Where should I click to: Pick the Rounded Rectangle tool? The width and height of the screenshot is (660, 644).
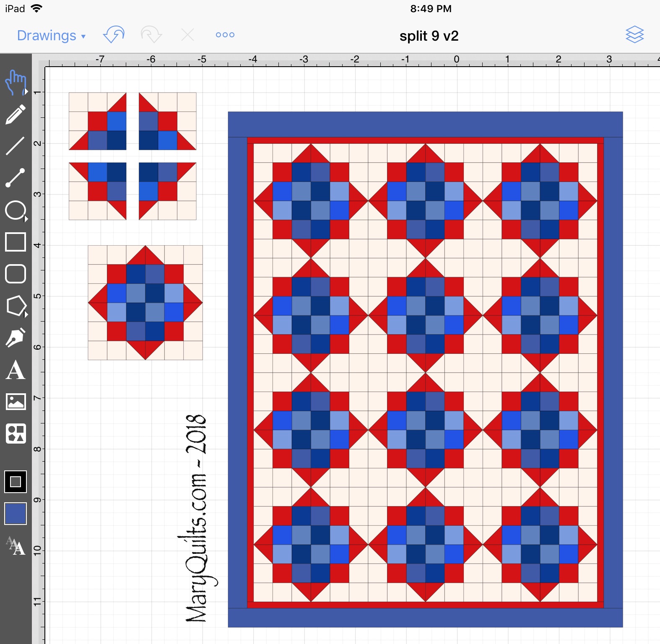[15, 274]
